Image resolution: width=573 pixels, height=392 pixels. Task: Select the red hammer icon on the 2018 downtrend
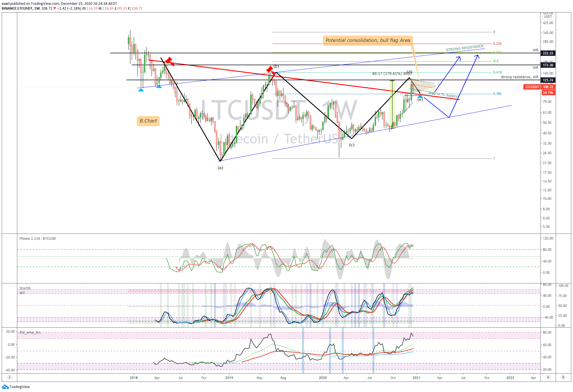[x=170, y=62]
